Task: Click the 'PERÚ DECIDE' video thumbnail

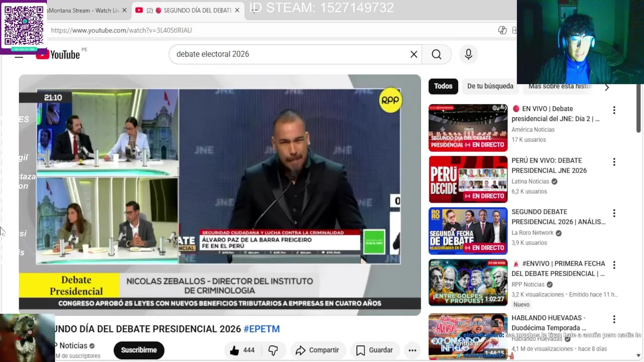Action: (x=468, y=179)
